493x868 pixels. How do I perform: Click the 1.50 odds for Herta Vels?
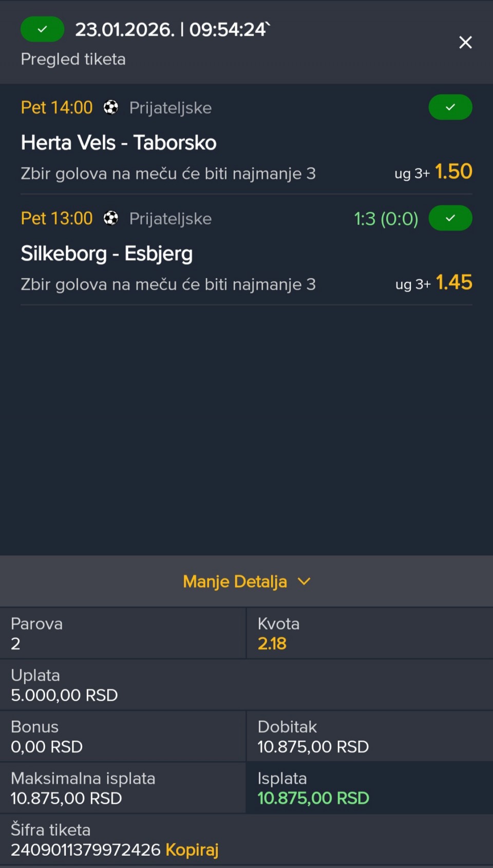[x=453, y=171]
